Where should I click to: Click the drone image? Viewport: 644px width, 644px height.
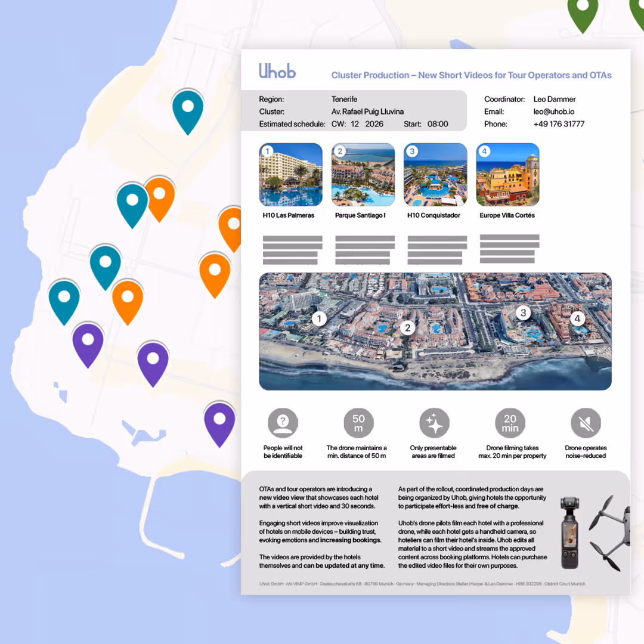pyautogui.click(x=609, y=533)
